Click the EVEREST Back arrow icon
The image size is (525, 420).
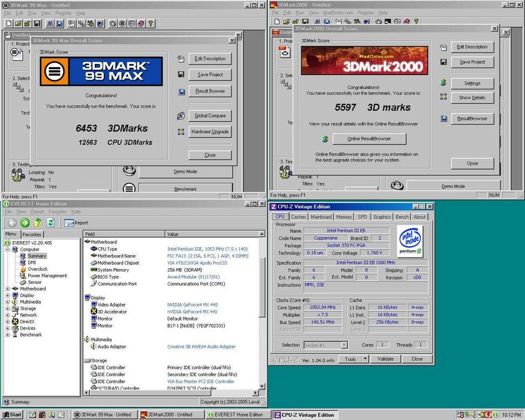12,223
